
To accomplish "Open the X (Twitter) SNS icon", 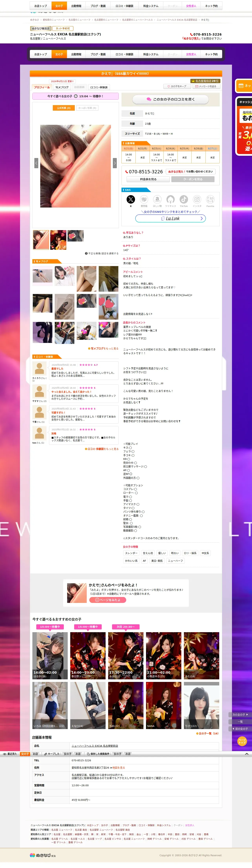I will click(x=131, y=199).
